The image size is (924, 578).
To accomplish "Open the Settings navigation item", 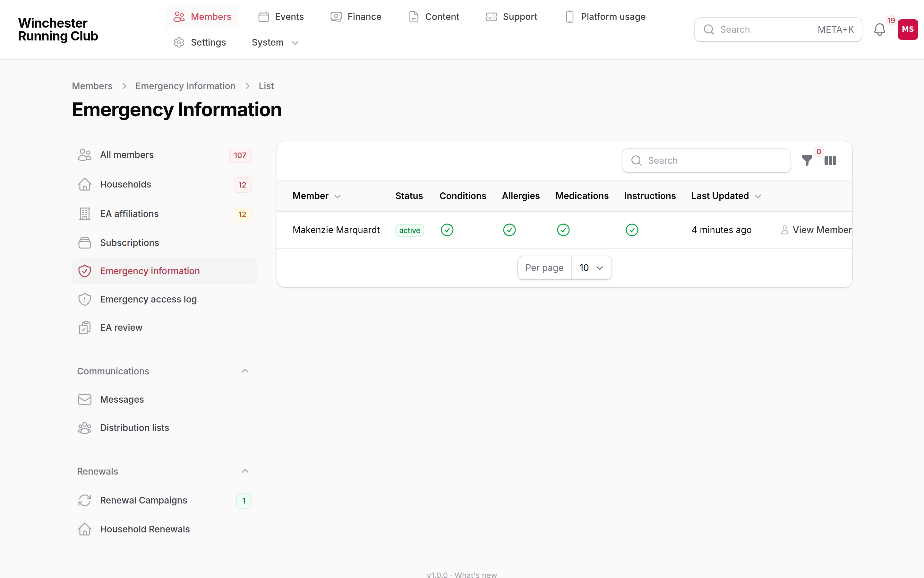I will 200,42.
